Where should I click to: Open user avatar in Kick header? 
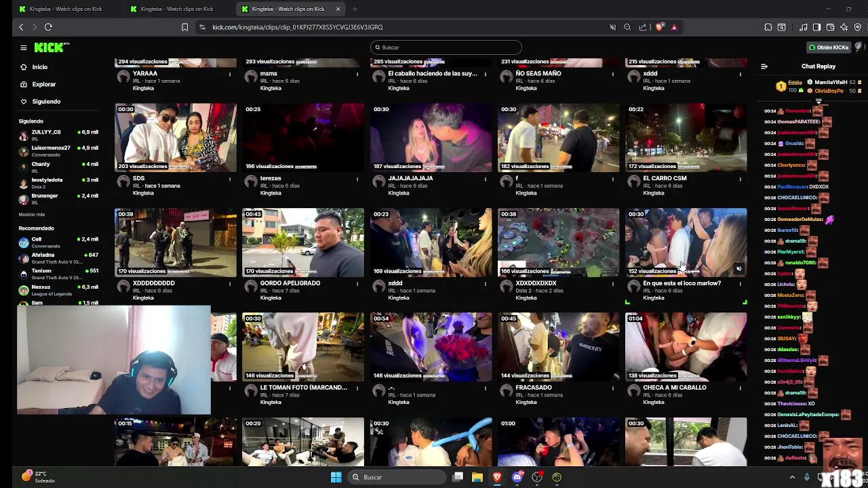859,47
